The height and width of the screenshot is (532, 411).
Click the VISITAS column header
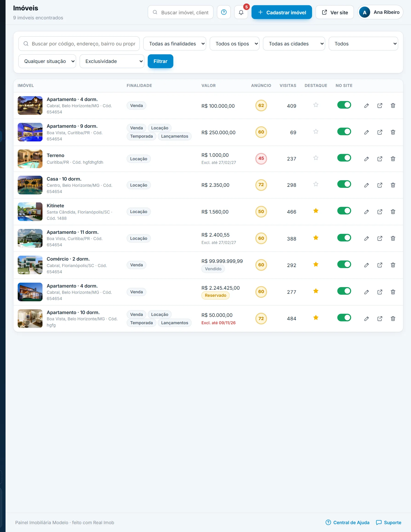[x=288, y=86]
